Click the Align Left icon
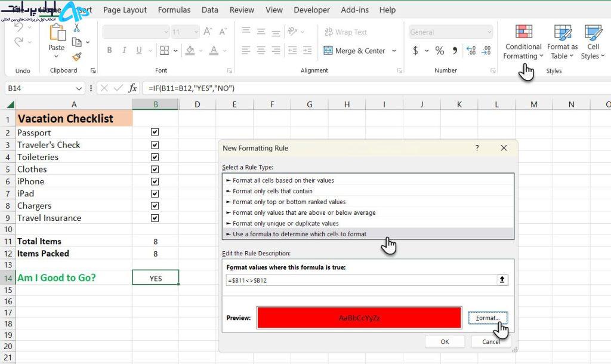Image resolution: width=611 pixels, height=364 pixels. [246, 50]
